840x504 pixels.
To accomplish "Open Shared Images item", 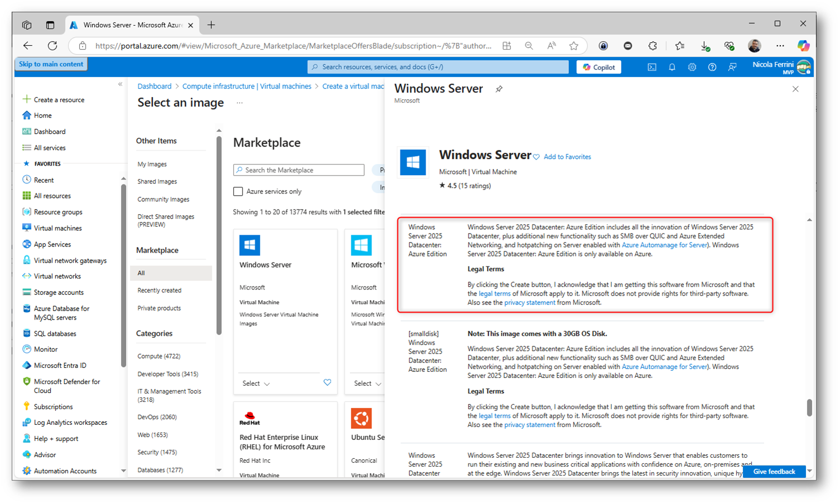I will click(x=157, y=182).
